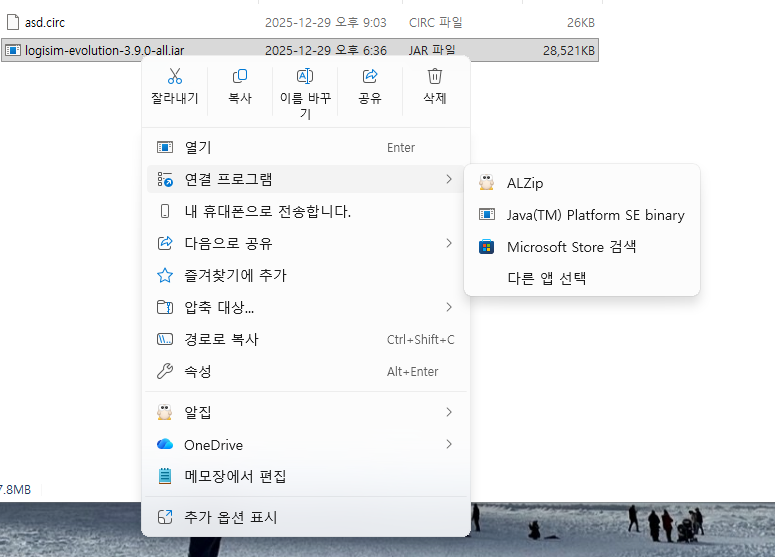
Task: Click the logisim-evolution jar file icon
Action: pyautogui.click(x=13, y=50)
